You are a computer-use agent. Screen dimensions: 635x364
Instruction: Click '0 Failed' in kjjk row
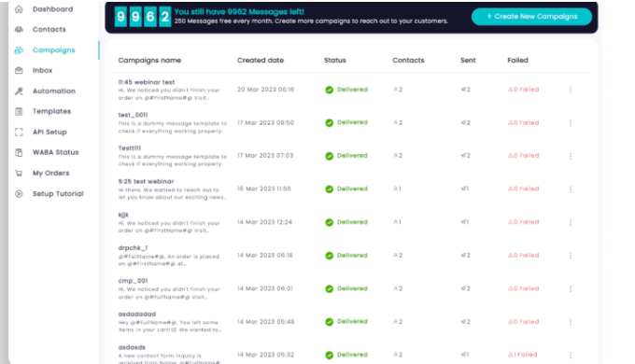click(523, 222)
